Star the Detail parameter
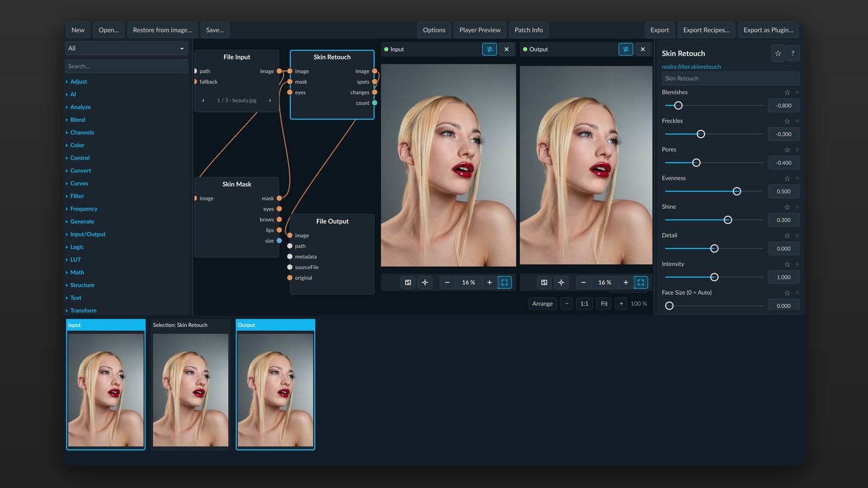Viewport: 868px width, 488px height. [x=787, y=236]
